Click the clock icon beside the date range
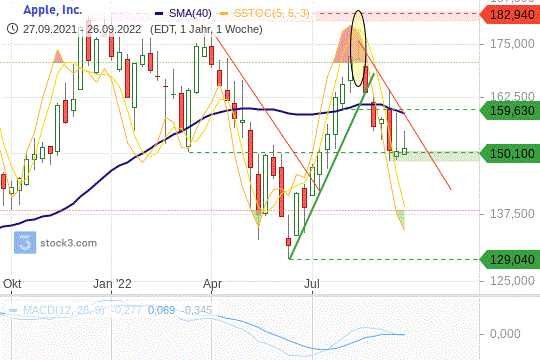Viewport: 540px width, 360px height. [x=12, y=29]
